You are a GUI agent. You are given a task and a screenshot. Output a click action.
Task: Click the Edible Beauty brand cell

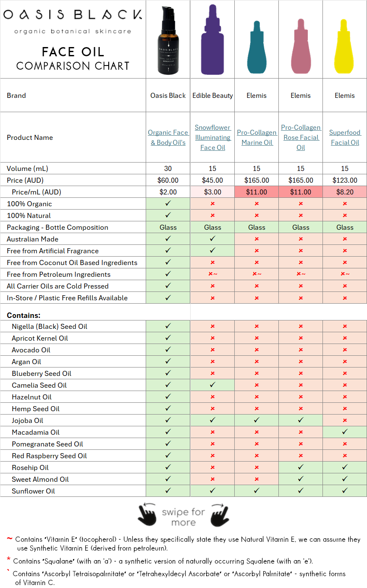pos(212,95)
